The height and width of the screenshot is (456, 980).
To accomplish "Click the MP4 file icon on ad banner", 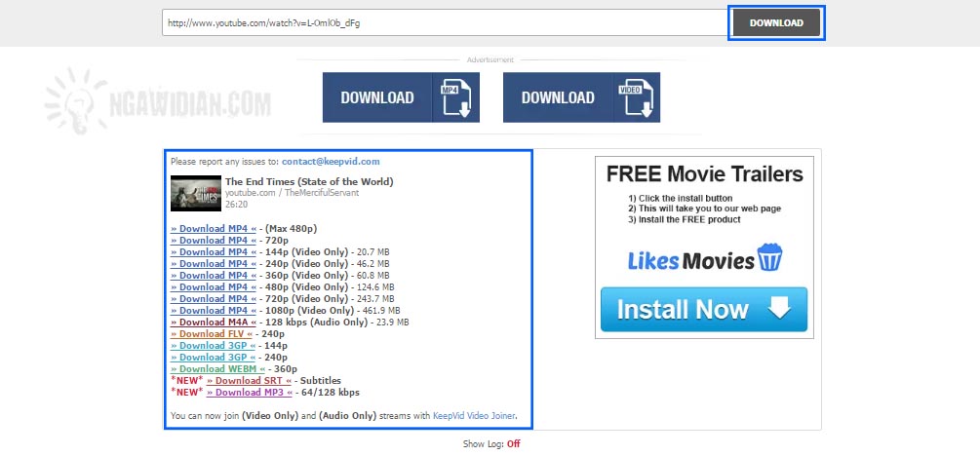I will click(x=455, y=97).
